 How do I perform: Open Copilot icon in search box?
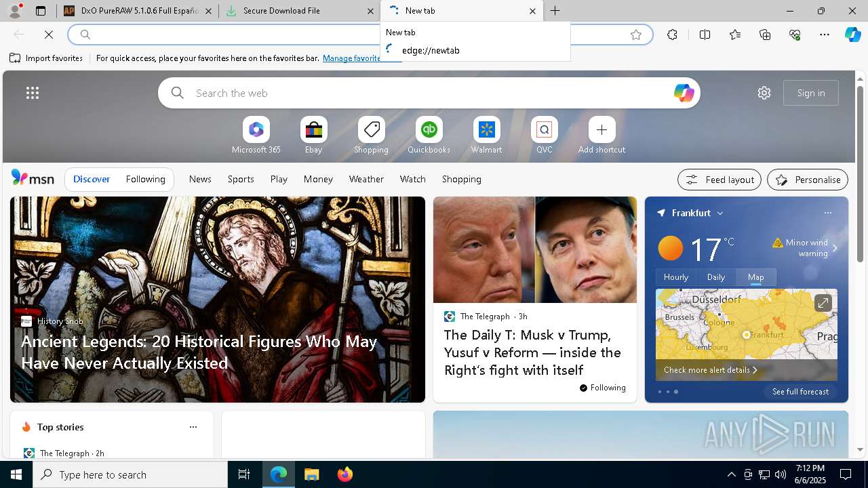684,93
